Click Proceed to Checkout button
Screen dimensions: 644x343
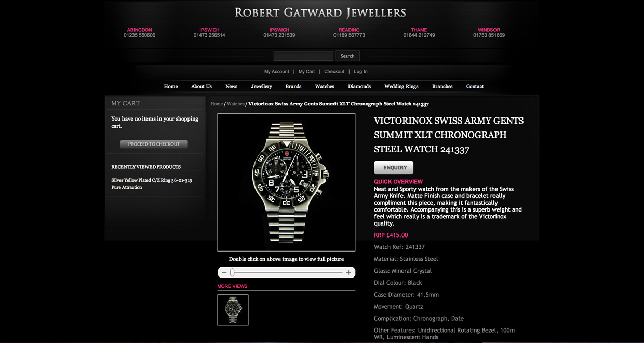154,144
